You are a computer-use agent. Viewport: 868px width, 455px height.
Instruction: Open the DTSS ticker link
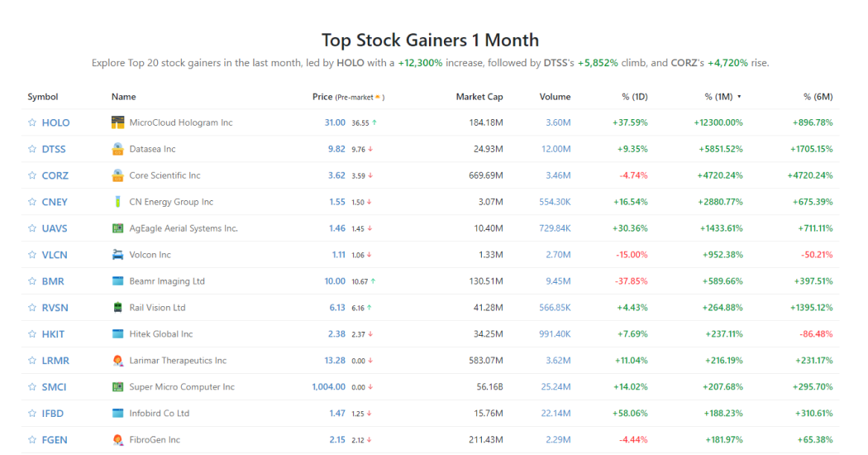[x=54, y=149]
